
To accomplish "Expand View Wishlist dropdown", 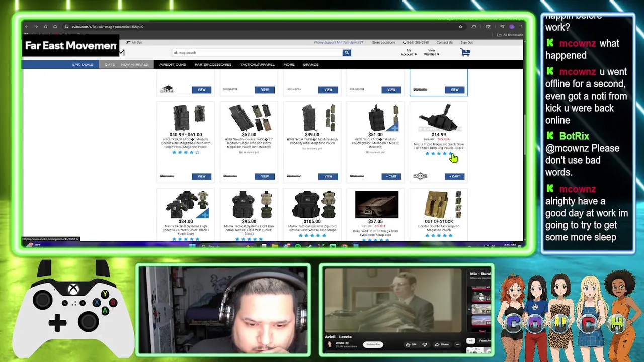I will (x=432, y=52).
